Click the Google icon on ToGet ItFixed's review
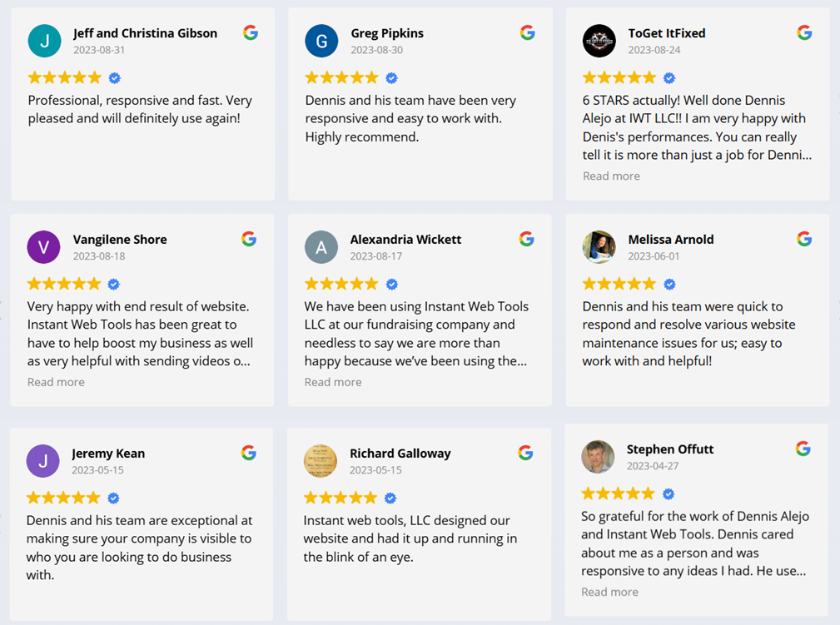 [804, 32]
